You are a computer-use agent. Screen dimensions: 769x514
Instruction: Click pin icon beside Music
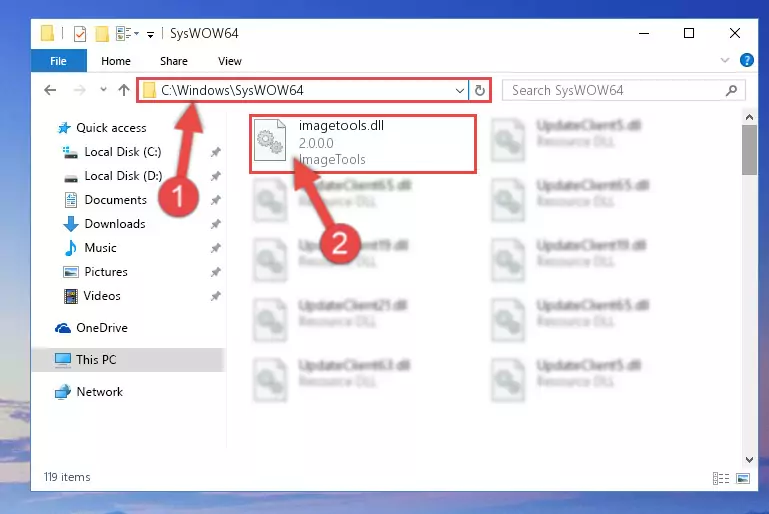tap(215, 248)
